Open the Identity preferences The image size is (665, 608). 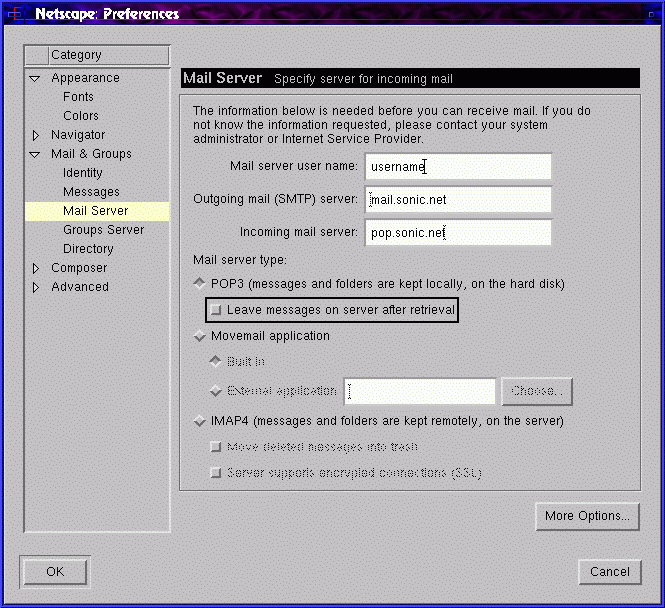[x=83, y=173]
